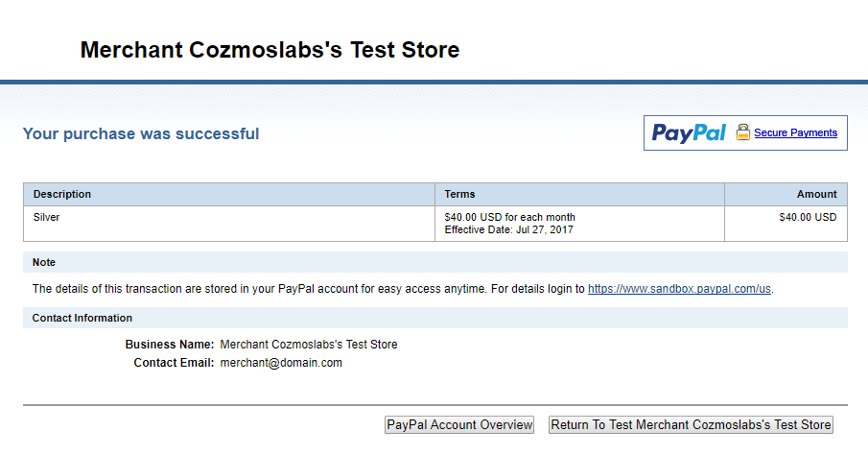Click the PayPal logo

689,133
